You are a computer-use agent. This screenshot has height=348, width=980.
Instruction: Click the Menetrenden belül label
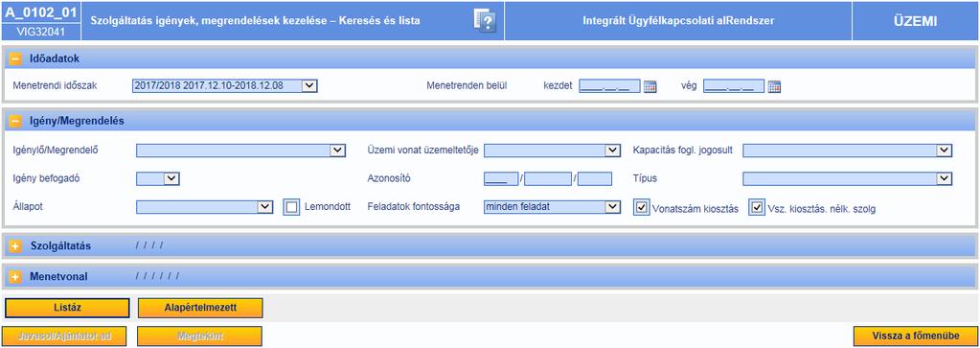tap(467, 86)
